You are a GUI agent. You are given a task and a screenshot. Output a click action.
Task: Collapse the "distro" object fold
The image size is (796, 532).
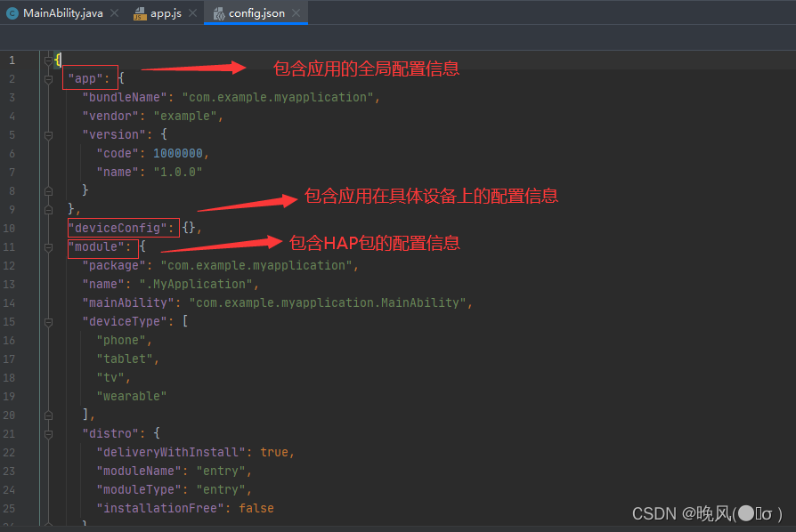[48, 433]
